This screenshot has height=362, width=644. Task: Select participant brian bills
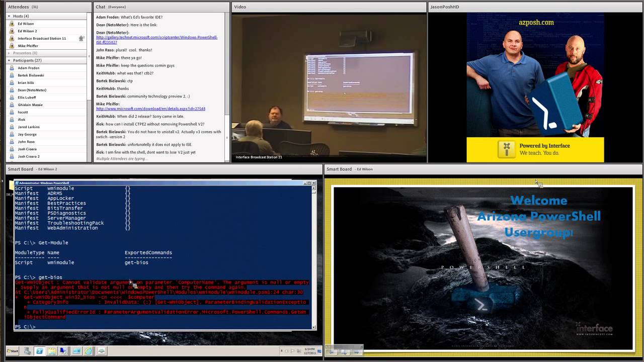(x=26, y=82)
